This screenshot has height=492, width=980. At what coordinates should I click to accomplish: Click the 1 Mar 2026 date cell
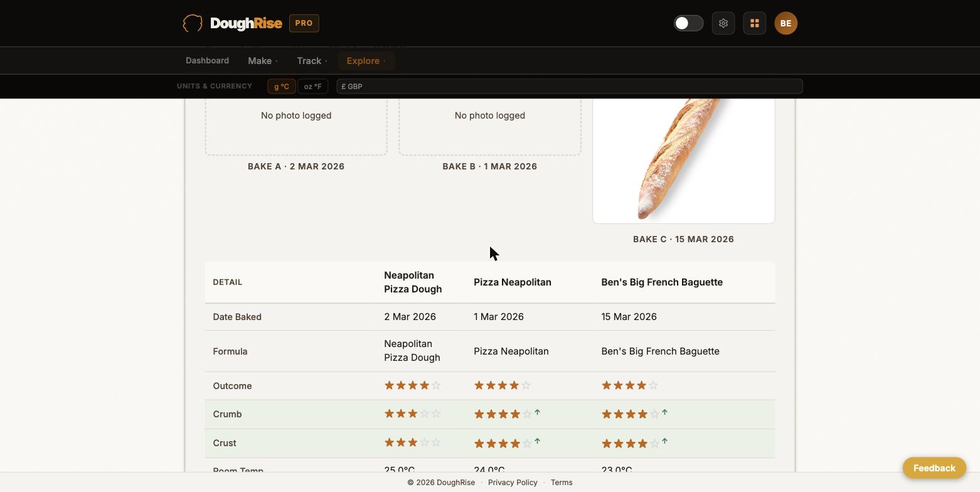click(x=499, y=317)
